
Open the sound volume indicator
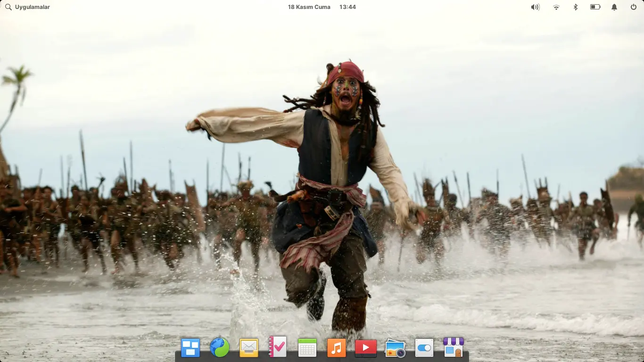(x=535, y=7)
